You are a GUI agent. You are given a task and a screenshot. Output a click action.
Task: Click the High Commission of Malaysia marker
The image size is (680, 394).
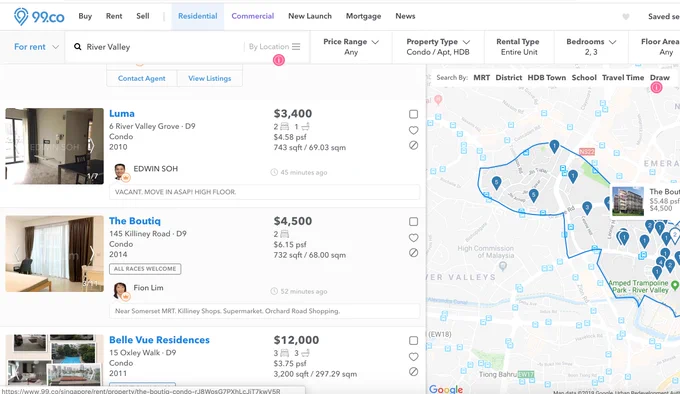coord(503,266)
